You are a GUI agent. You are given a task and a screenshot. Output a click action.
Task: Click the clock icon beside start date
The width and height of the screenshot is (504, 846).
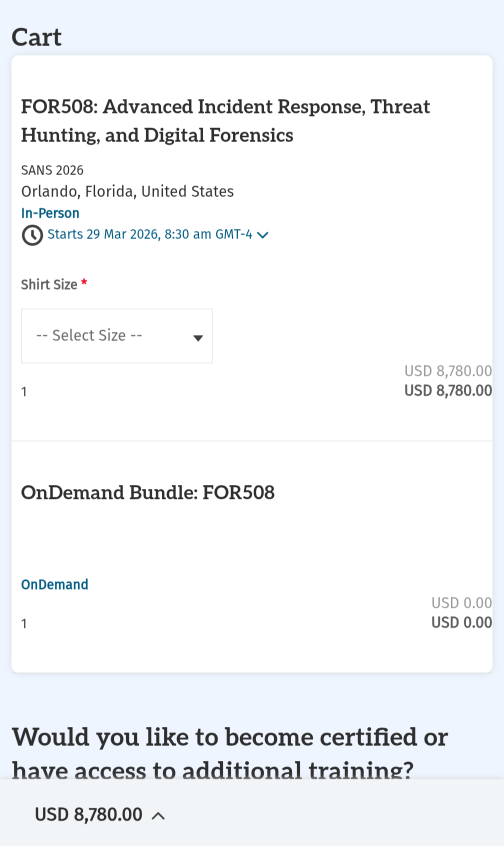click(x=32, y=235)
